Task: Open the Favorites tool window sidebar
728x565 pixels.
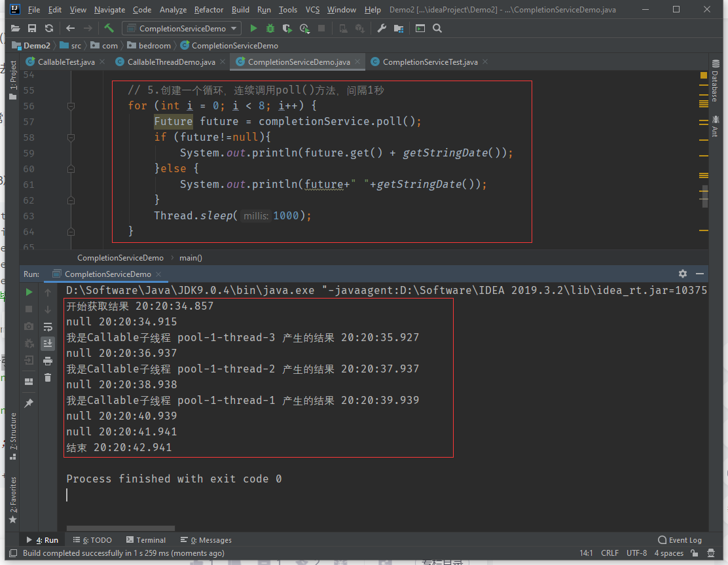Action: (x=13, y=500)
